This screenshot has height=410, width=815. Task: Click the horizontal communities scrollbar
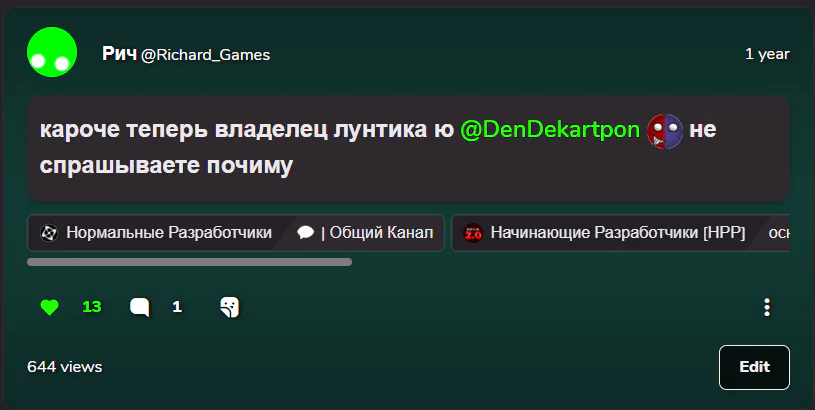click(x=189, y=262)
